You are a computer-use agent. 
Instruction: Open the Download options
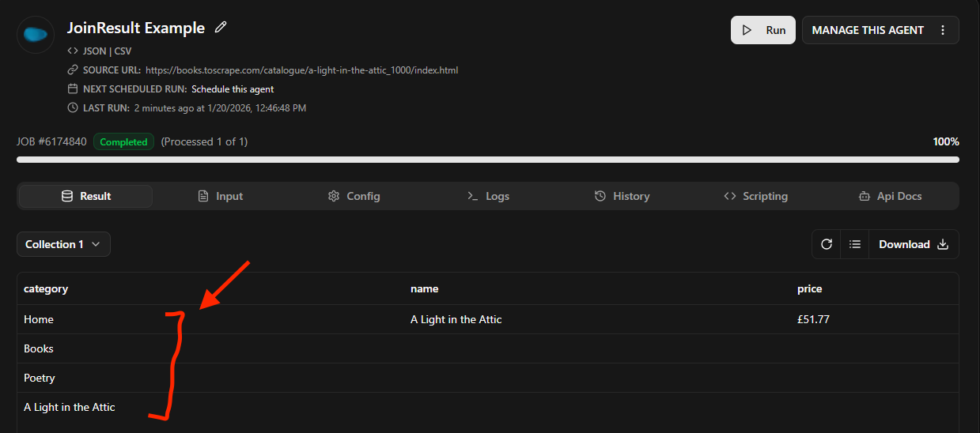(x=914, y=244)
